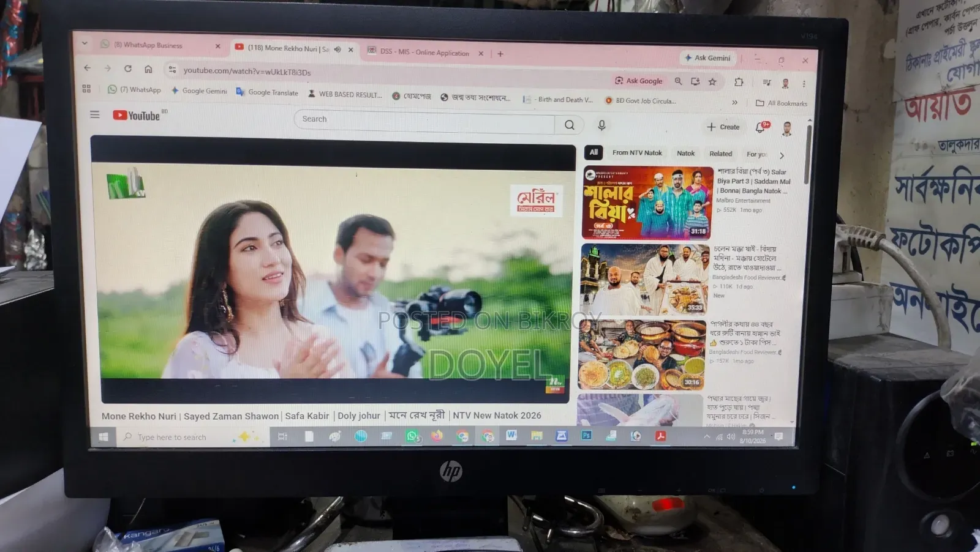Select the Related filter chip
The image size is (980, 552).
click(x=720, y=154)
